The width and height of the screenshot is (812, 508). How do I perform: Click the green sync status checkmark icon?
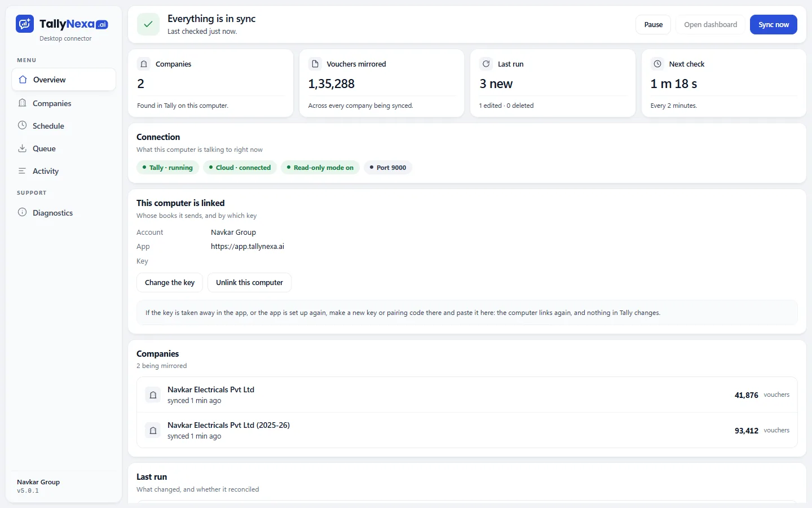[148, 24]
